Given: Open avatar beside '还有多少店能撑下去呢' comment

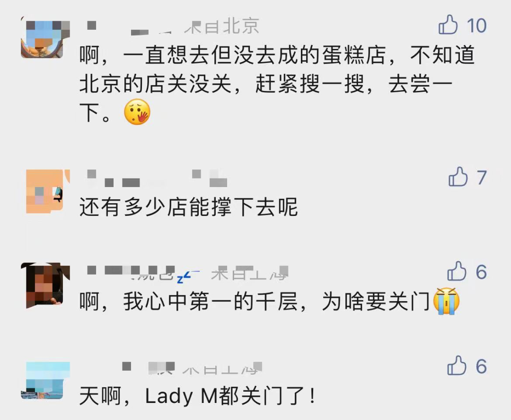Looking at the screenshot, I should 48,191.
